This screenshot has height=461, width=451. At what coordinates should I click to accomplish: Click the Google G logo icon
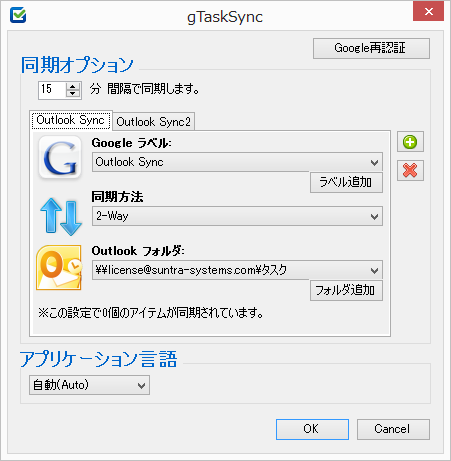60,158
